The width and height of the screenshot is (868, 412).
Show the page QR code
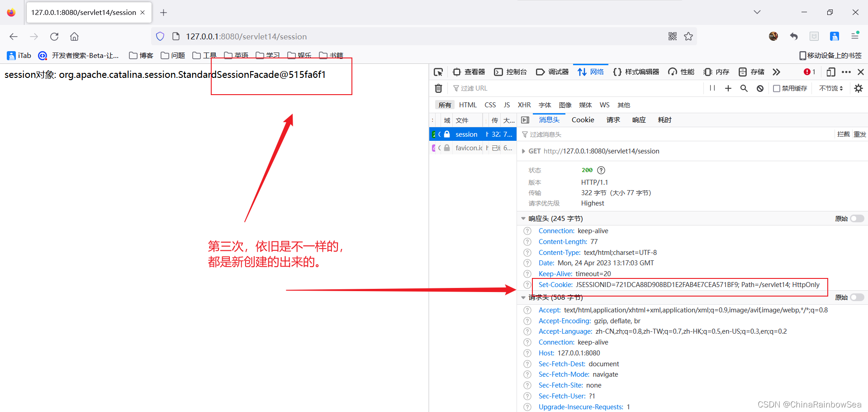pos(673,36)
